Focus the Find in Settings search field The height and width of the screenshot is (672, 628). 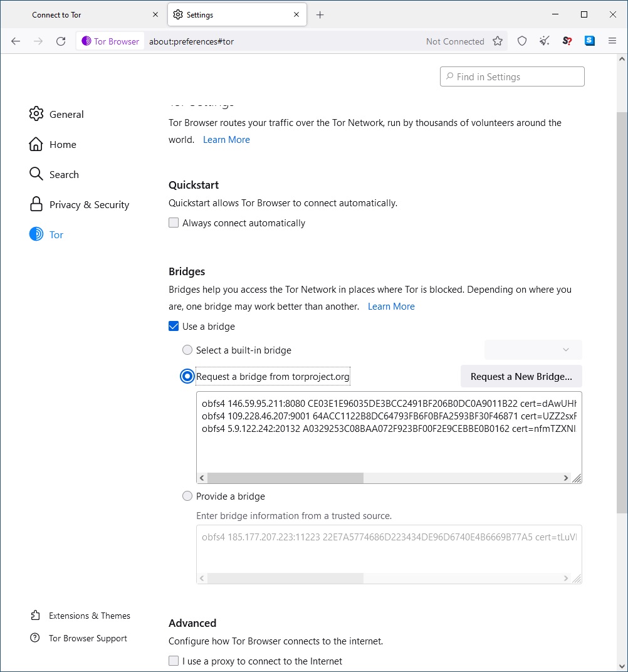point(513,77)
